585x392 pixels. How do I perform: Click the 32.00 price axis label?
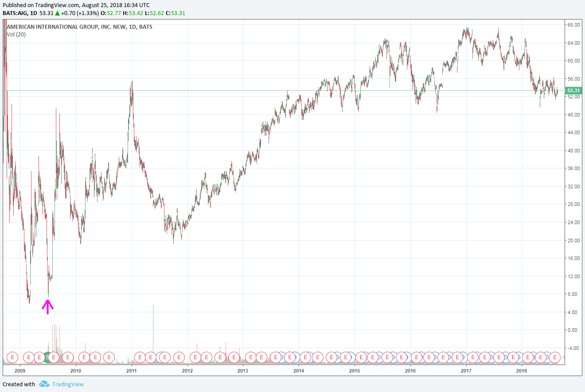tap(574, 186)
